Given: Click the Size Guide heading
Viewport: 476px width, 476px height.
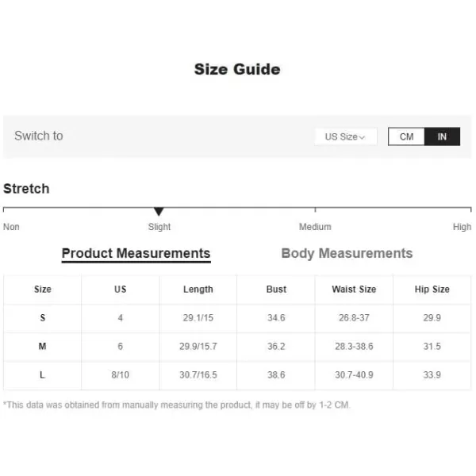Looking at the screenshot, I should click(x=237, y=69).
